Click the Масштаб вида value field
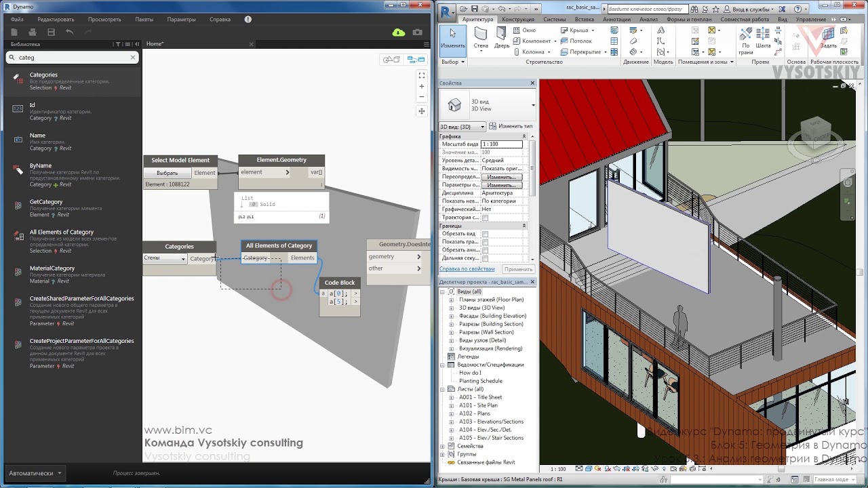The width and height of the screenshot is (868, 488). click(502, 144)
